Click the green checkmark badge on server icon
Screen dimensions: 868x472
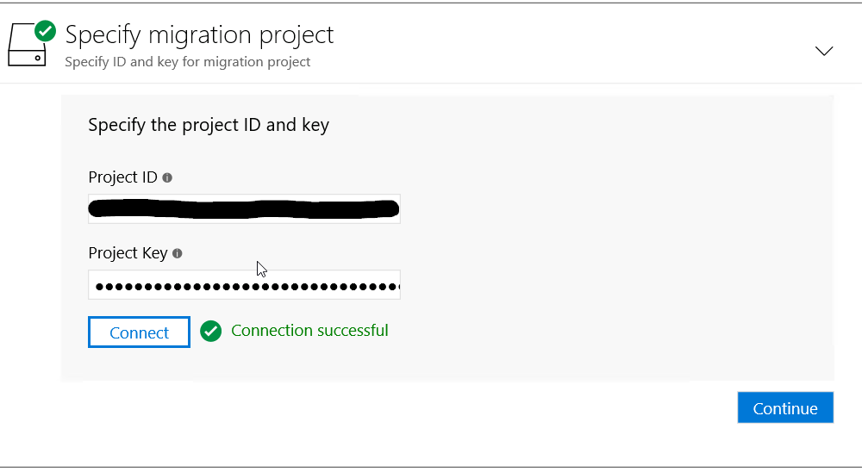pyautogui.click(x=45, y=31)
